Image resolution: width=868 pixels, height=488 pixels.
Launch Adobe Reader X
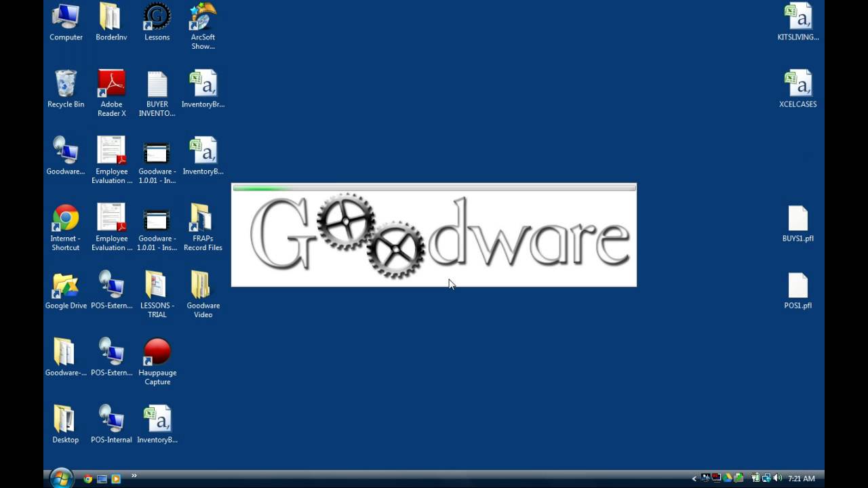pyautogui.click(x=111, y=94)
